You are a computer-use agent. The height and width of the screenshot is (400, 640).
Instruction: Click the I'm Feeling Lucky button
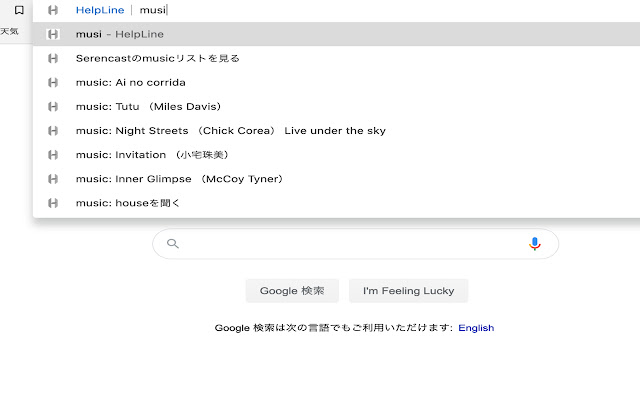pos(408,291)
